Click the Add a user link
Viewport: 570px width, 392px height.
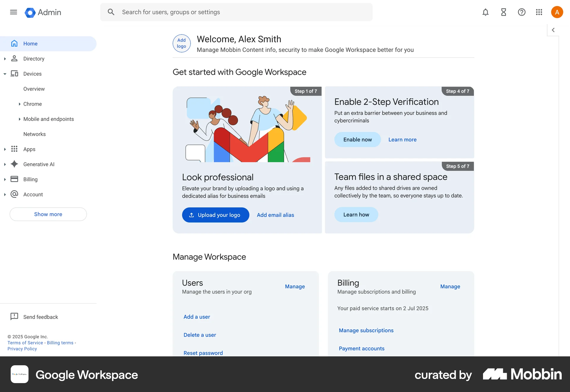click(197, 317)
